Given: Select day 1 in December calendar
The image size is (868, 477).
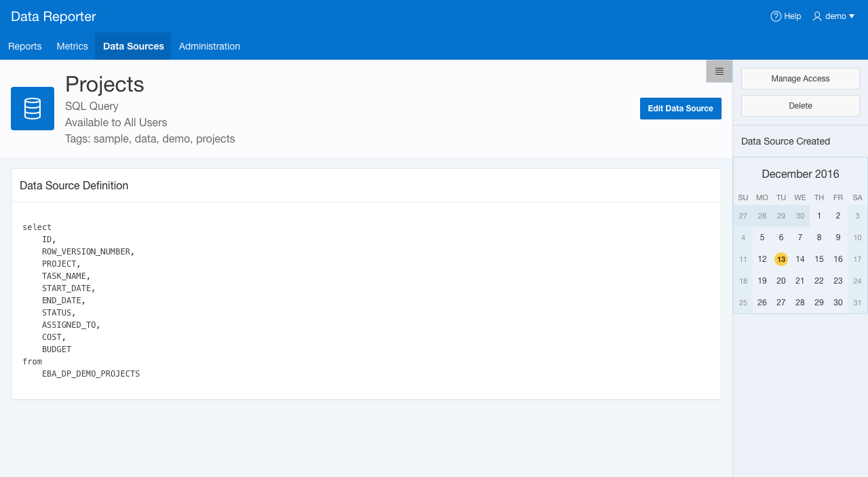Looking at the screenshot, I should pos(819,216).
